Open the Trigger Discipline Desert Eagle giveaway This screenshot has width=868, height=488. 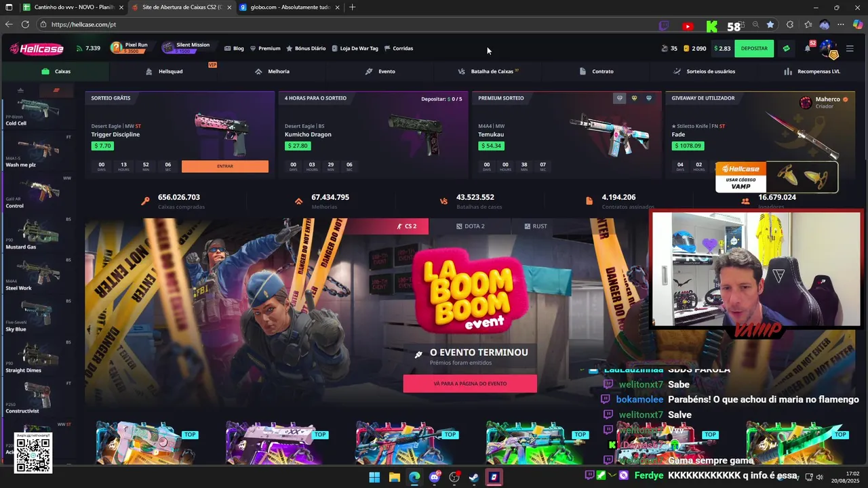[180, 134]
